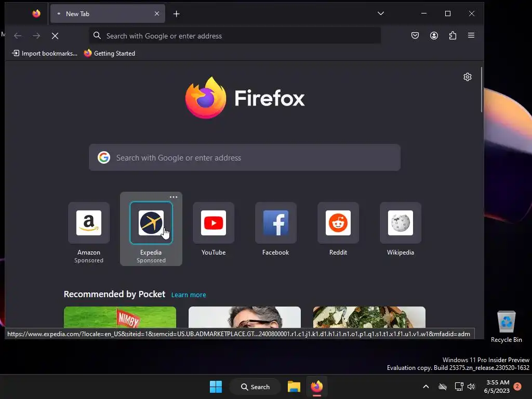This screenshot has height=399, width=532.
Task: Open the Expedia sponsored shortcut
Action: [151, 223]
